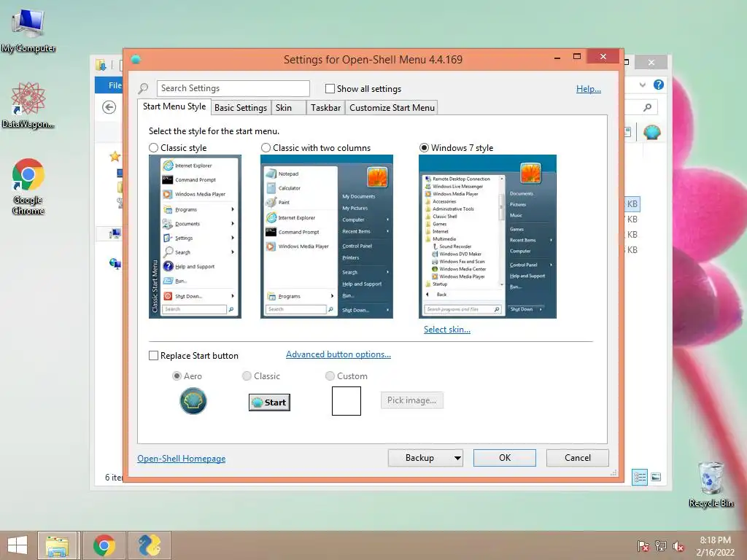Click the Explorer search magnifier icon
Viewport: 747px width, 560px height.
(x=647, y=108)
